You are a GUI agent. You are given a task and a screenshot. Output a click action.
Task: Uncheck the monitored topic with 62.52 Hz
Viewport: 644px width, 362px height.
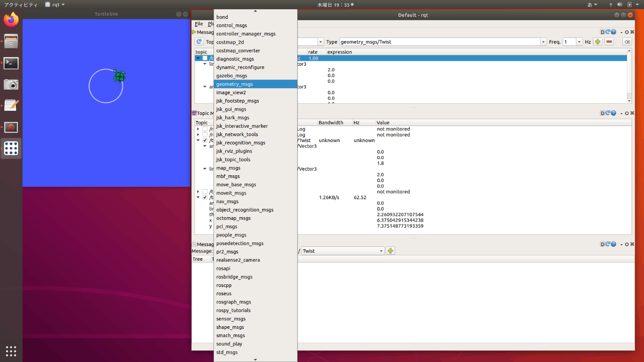click(205, 197)
